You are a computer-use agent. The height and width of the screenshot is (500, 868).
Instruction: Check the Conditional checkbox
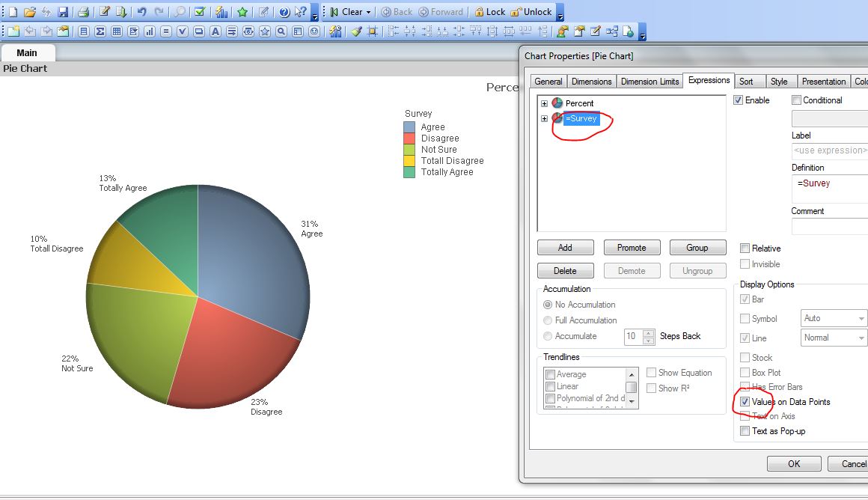pyautogui.click(x=797, y=100)
